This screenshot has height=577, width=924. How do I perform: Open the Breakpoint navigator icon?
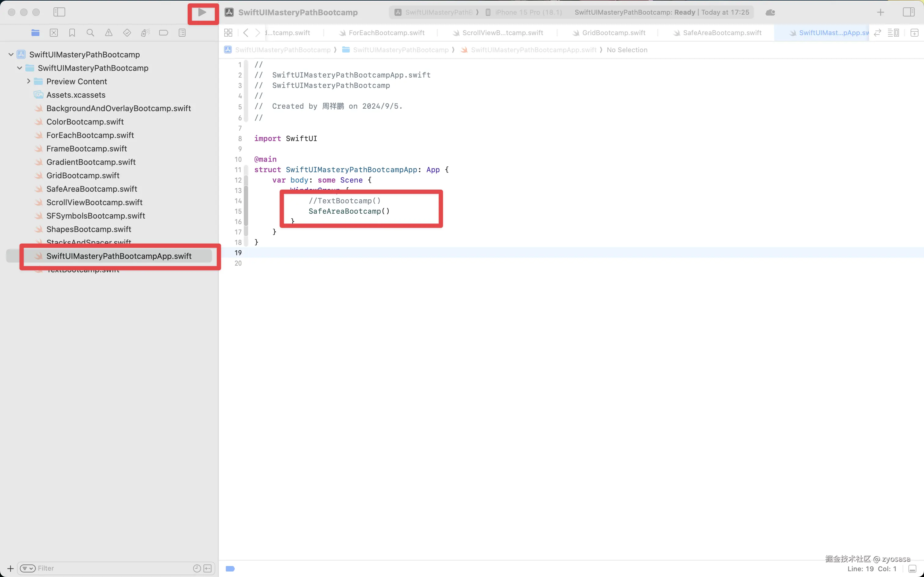pyautogui.click(x=163, y=33)
